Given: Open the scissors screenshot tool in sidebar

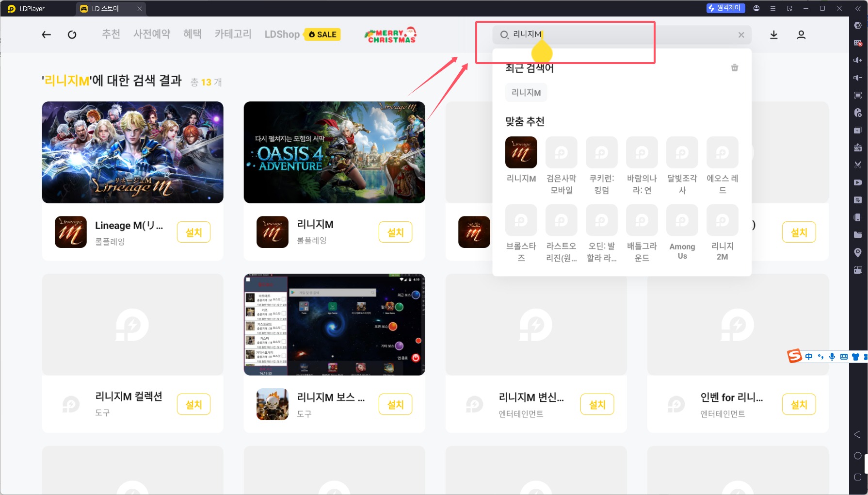Looking at the screenshot, I should click(x=858, y=165).
